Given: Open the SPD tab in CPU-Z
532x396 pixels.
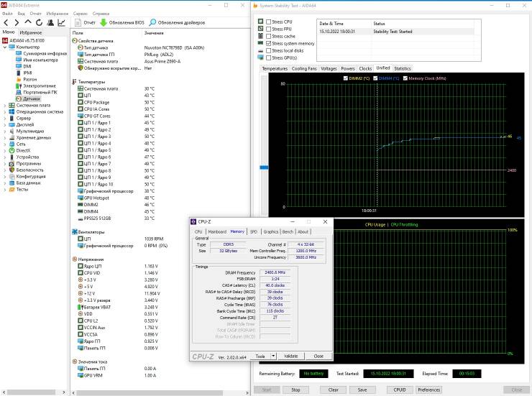Looking at the screenshot, I should 254,231.
